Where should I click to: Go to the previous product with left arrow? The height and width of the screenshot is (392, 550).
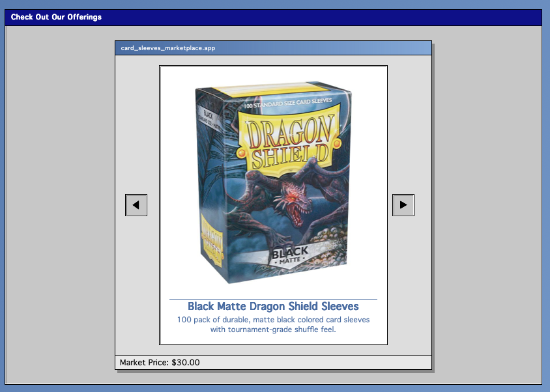click(x=136, y=205)
